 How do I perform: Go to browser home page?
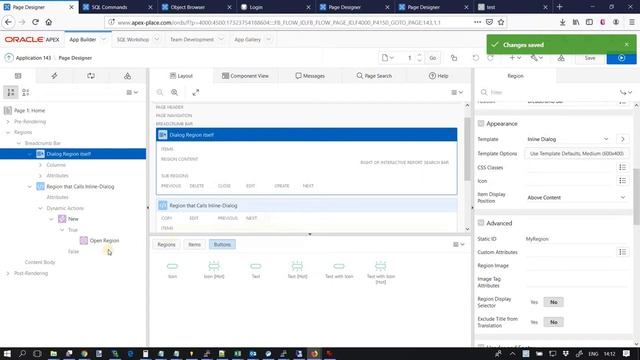click(49, 22)
